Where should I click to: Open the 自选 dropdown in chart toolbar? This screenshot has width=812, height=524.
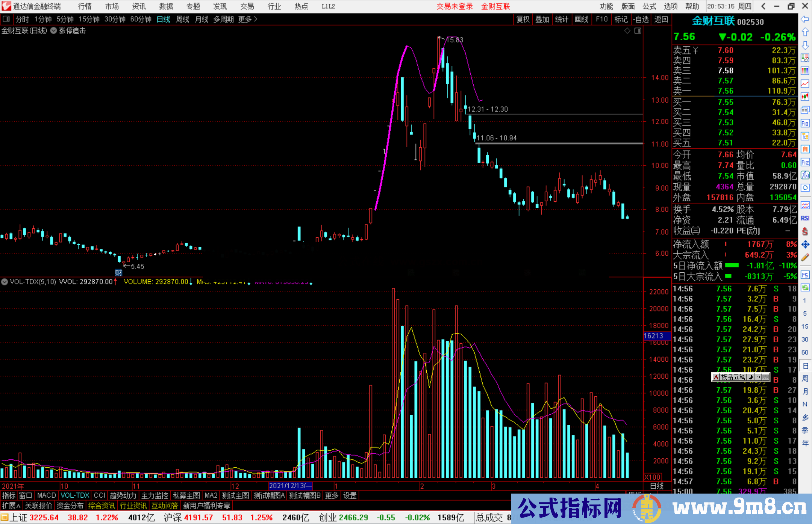coord(641,19)
